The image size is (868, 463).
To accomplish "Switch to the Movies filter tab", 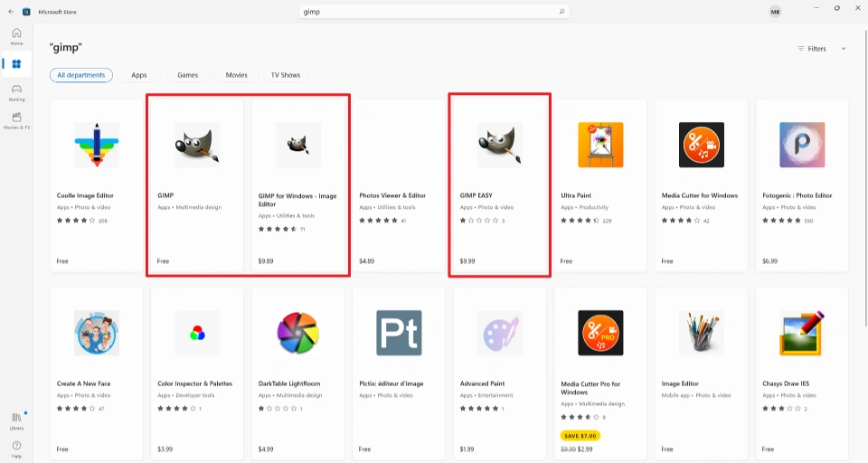I will (x=236, y=75).
